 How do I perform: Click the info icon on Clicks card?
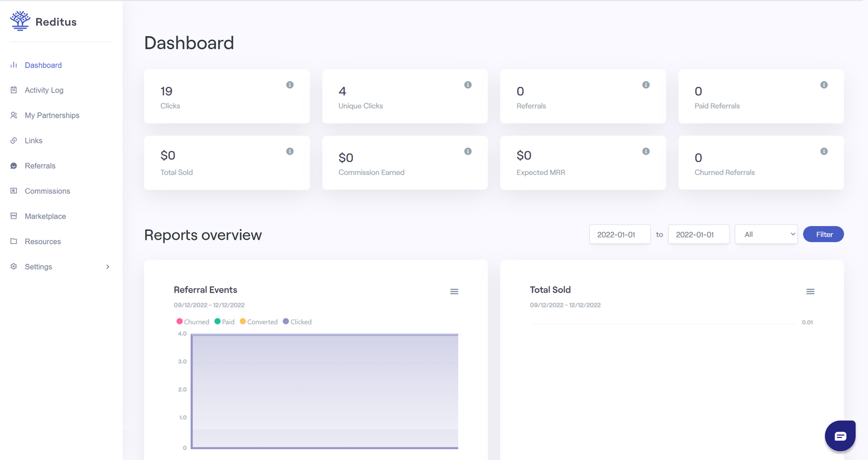point(290,85)
